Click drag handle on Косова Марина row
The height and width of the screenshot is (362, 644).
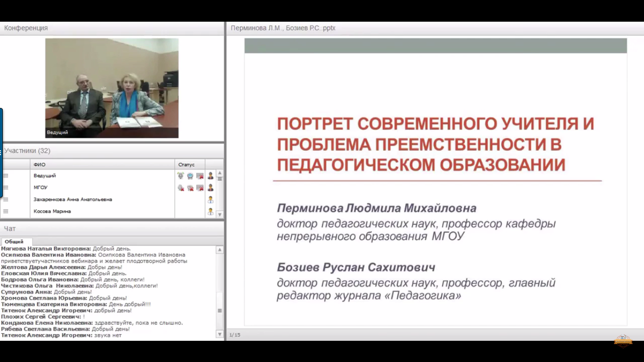[x=6, y=212]
